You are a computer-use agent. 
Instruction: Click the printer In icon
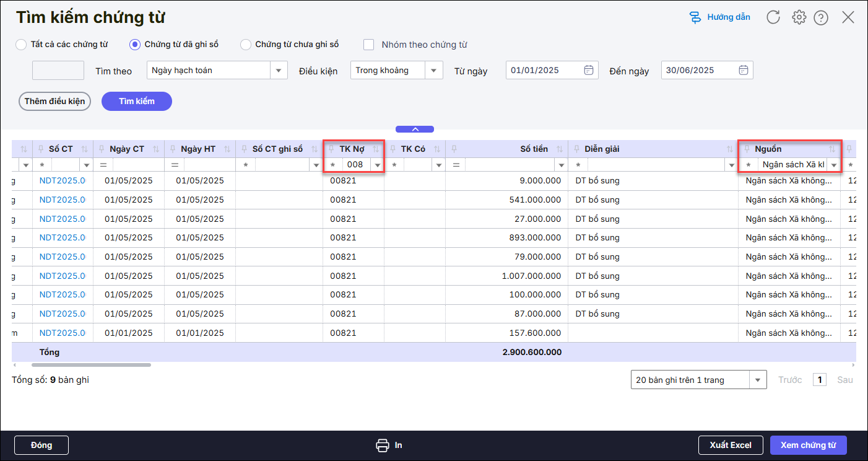[x=383, y=445]
